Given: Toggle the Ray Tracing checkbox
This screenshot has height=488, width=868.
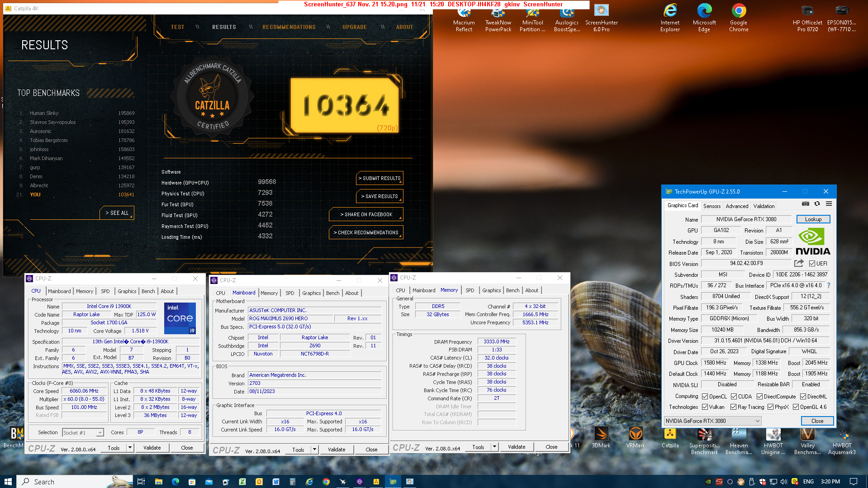Looking at the screenshot, I should 733,407.
